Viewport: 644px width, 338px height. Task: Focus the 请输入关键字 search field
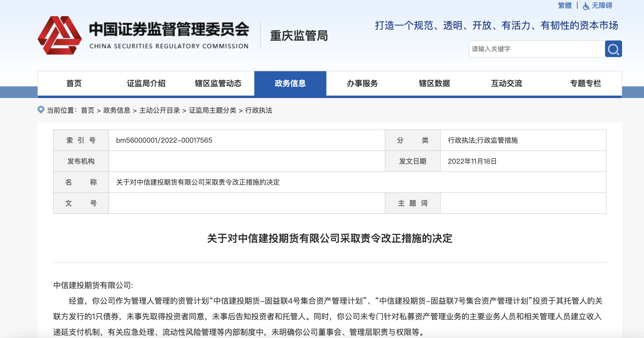pos(537,49)
